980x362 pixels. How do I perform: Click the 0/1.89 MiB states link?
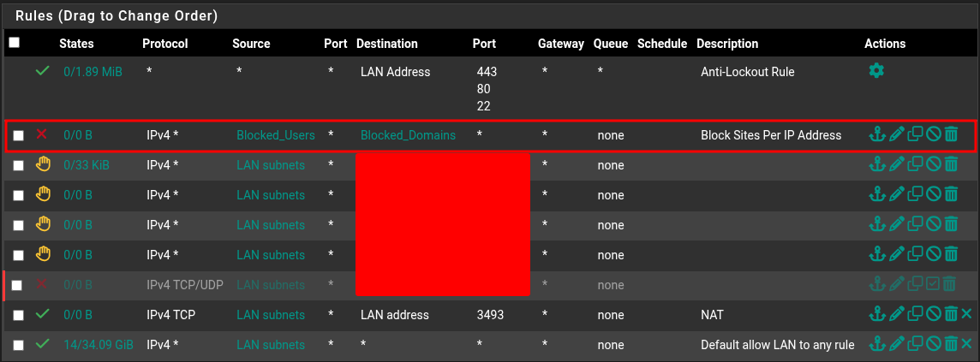(x=93, y=72)
